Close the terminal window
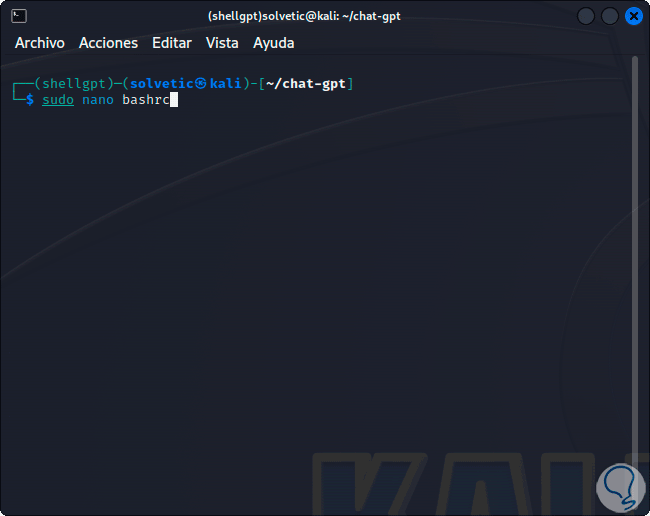This screenshot has height=516, width=650. 633,16
